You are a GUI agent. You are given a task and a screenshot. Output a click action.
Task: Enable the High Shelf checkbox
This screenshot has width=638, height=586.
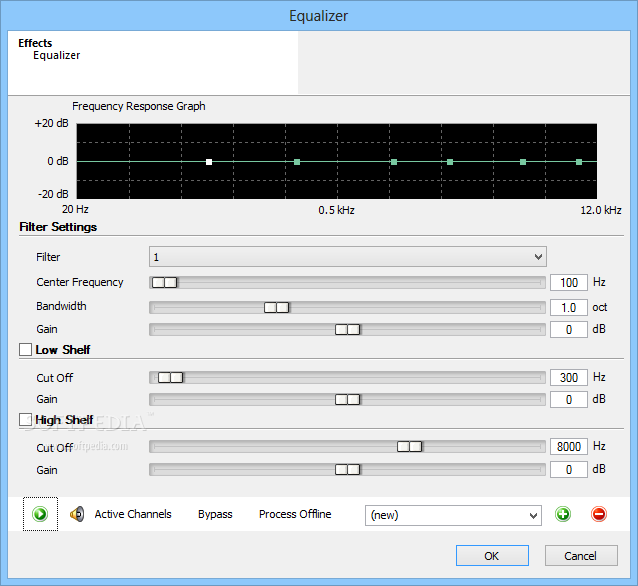26,420
